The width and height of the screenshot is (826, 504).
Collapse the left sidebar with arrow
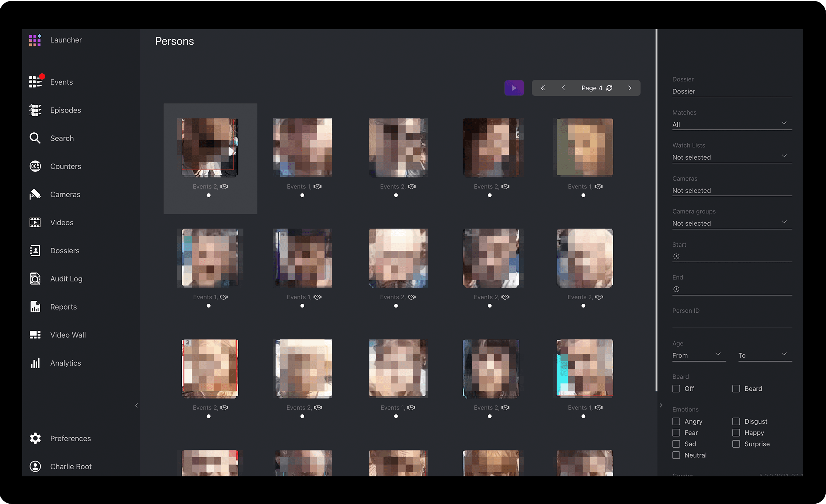click(136, 405)
